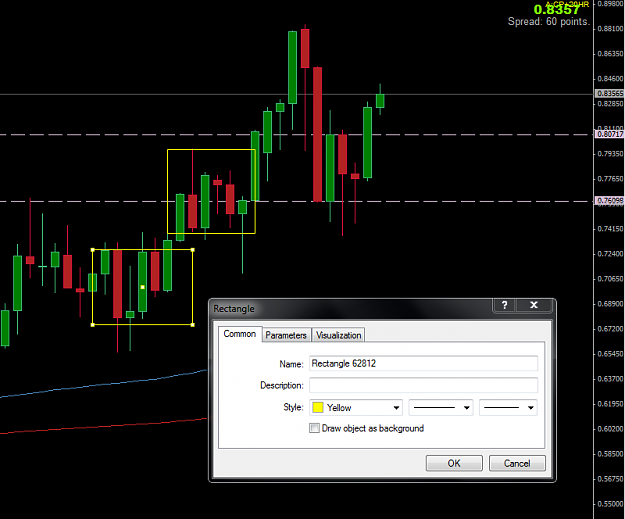Click the Cancel button
Screen dimensions: 625x519
517,463
